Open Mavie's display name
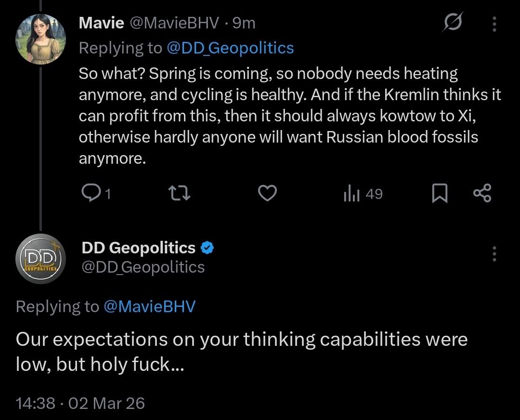The height and width of the screenshot is (420, 520). click(101, 23)
